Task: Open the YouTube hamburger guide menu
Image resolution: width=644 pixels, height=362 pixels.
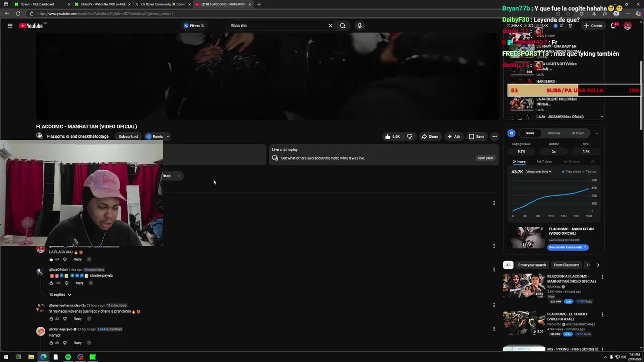Action: tap(10, 26)
